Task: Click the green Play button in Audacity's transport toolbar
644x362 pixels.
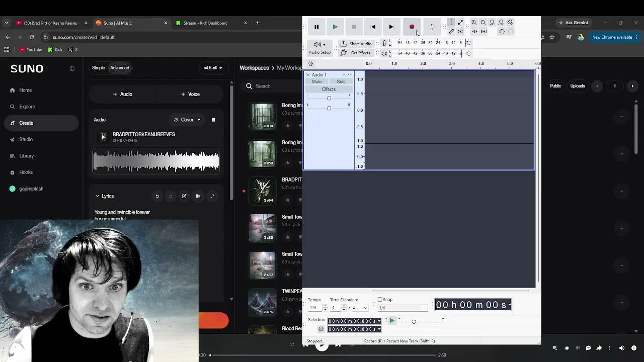Action: [335, 27]
